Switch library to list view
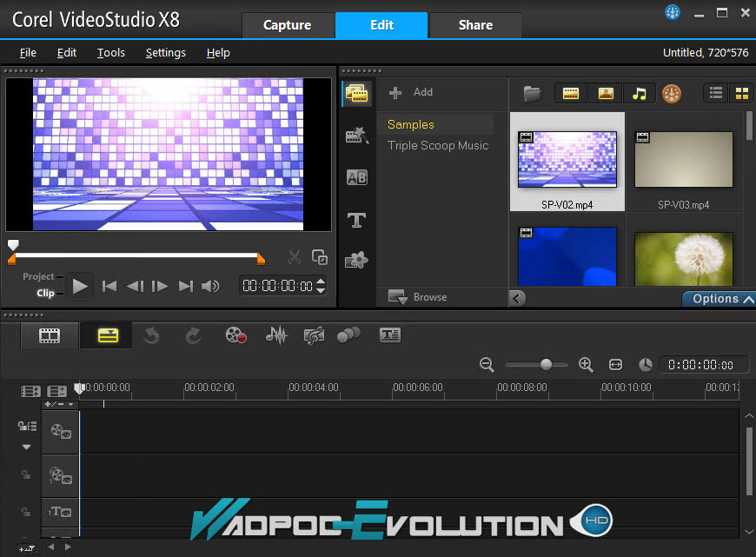This screenshot has width=756, height=557. pyautogui.click(x=716, y=93)
